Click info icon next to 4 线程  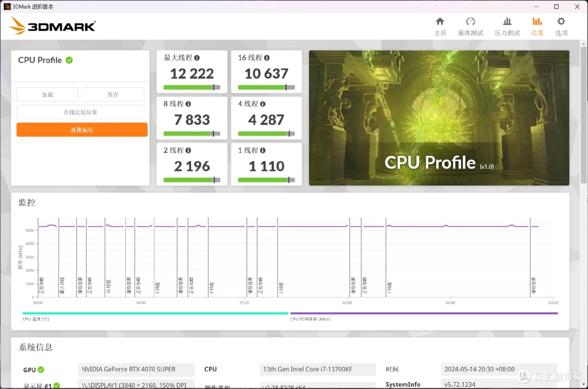[262, 104]
